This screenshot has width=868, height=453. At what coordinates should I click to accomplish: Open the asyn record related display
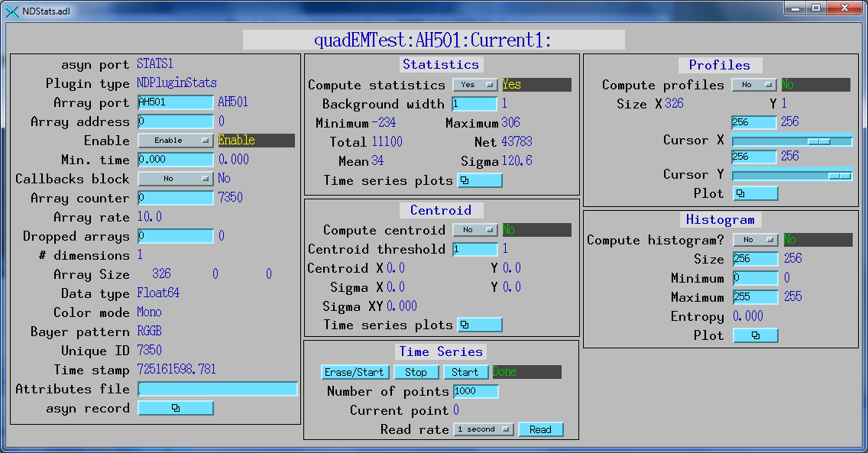point(175,407)
